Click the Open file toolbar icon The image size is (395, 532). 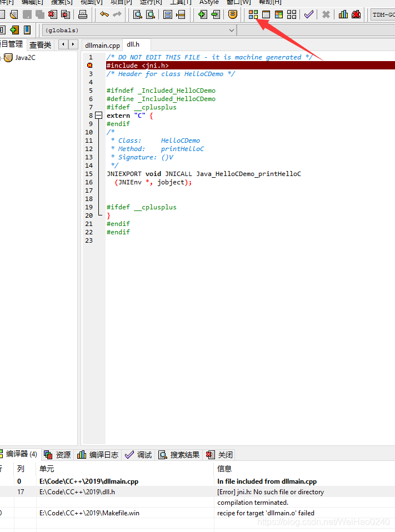pos(14,14)
